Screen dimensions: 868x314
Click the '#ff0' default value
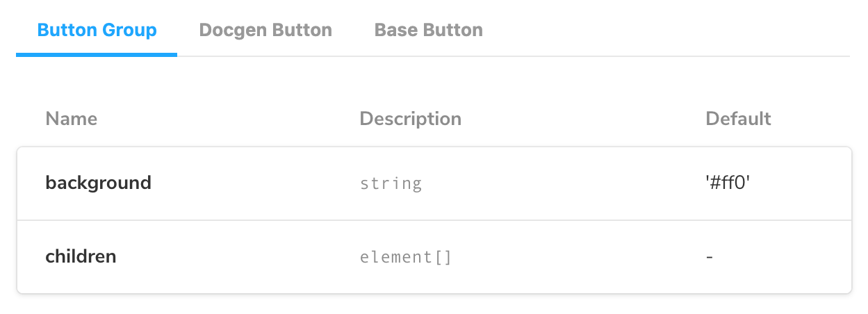click(728, 183)
